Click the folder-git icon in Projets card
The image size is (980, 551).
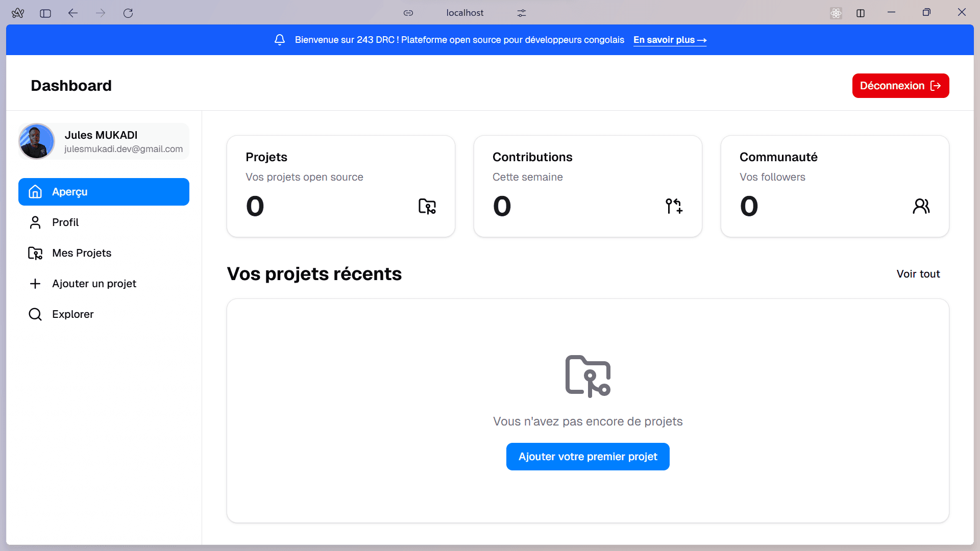pyautogui.click(x=427, y=206)
